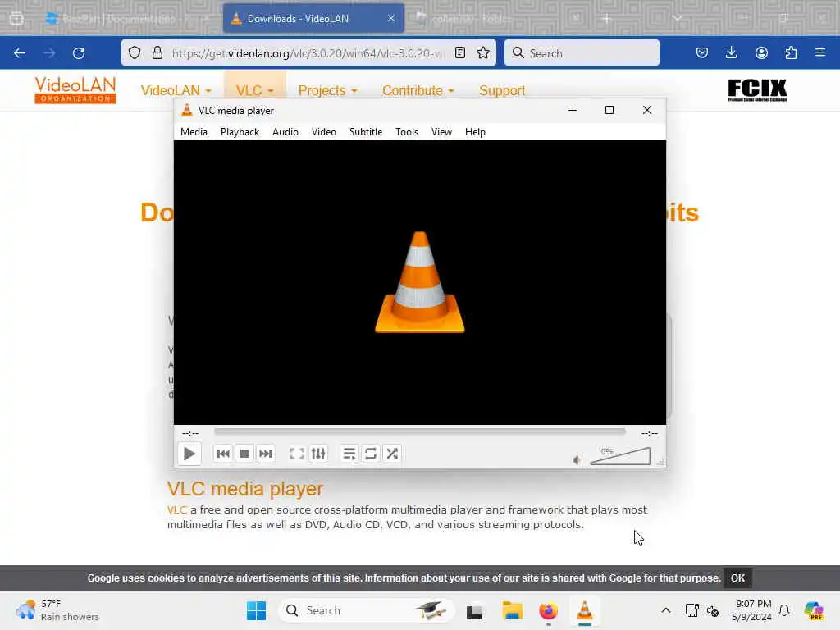Open Save to Pocket icon

702,52
